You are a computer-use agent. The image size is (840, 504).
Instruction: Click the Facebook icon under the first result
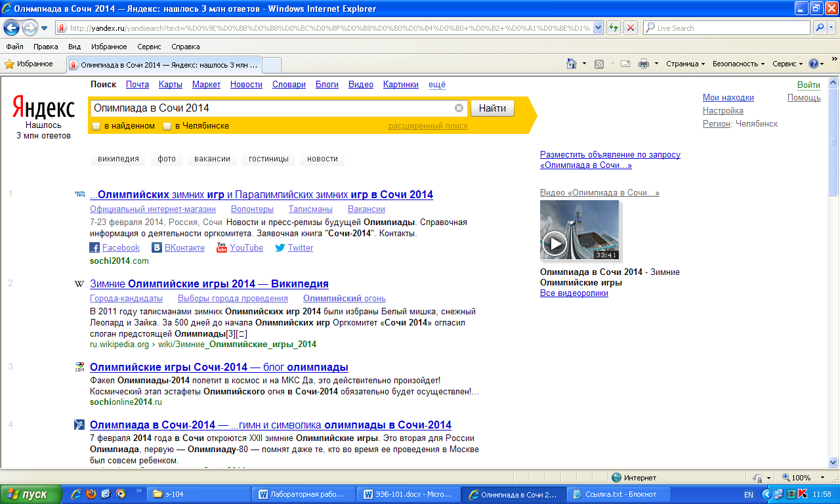(x=94, y=248)
